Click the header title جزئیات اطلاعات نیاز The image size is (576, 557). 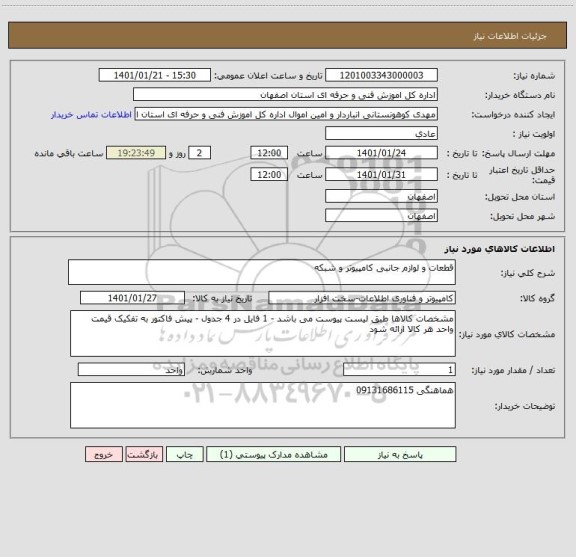pos(510,36)
